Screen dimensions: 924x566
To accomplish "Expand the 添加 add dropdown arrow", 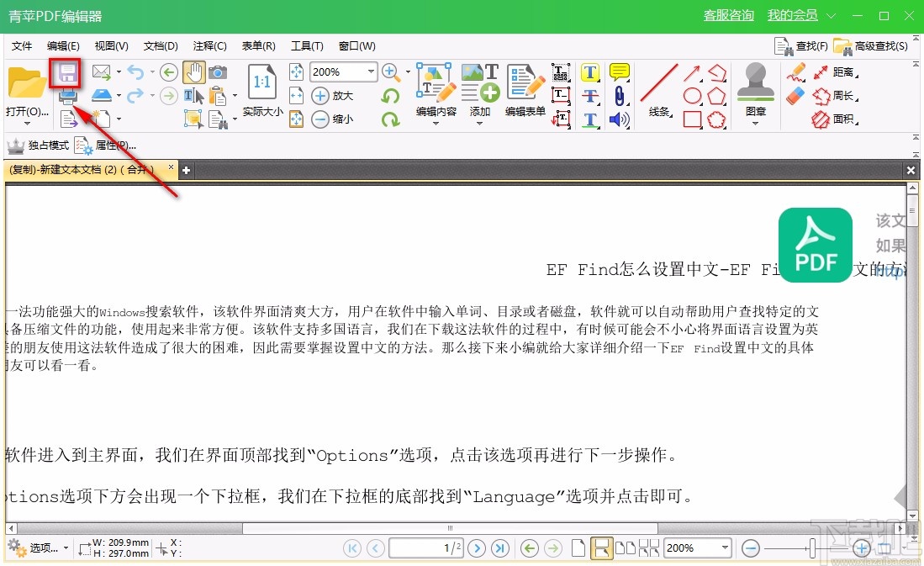I will point(478,123).
